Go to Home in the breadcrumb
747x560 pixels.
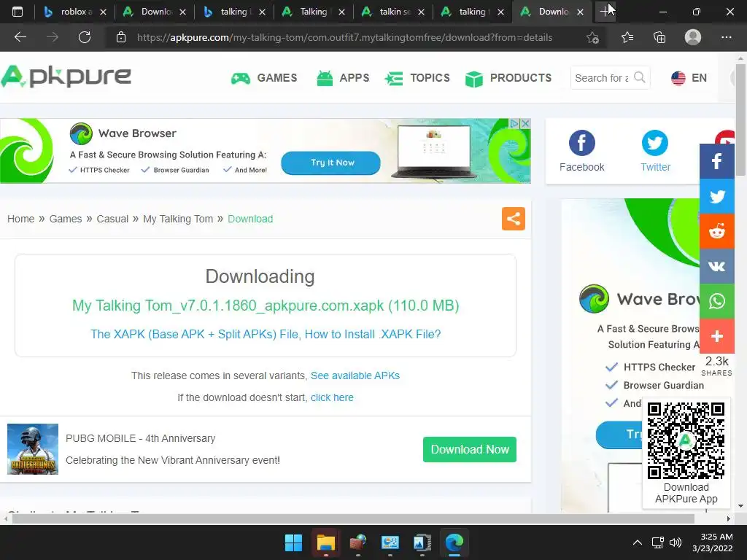click(20, 219)
